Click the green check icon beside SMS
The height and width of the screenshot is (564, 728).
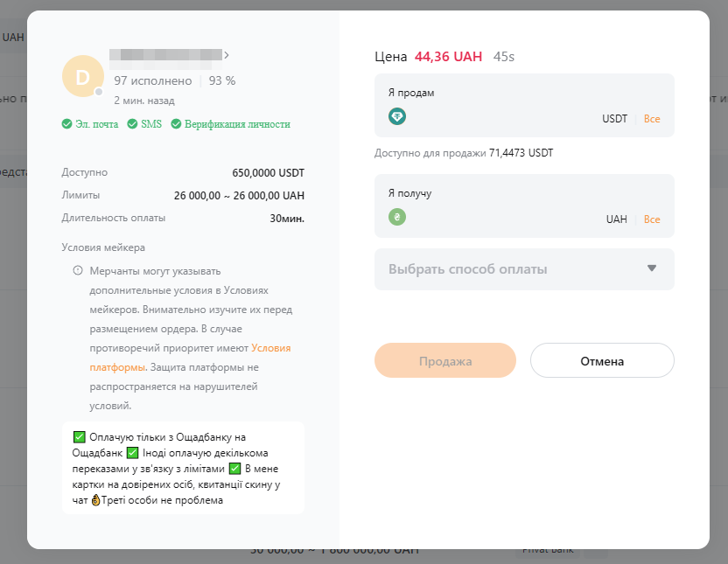(132, 124)
